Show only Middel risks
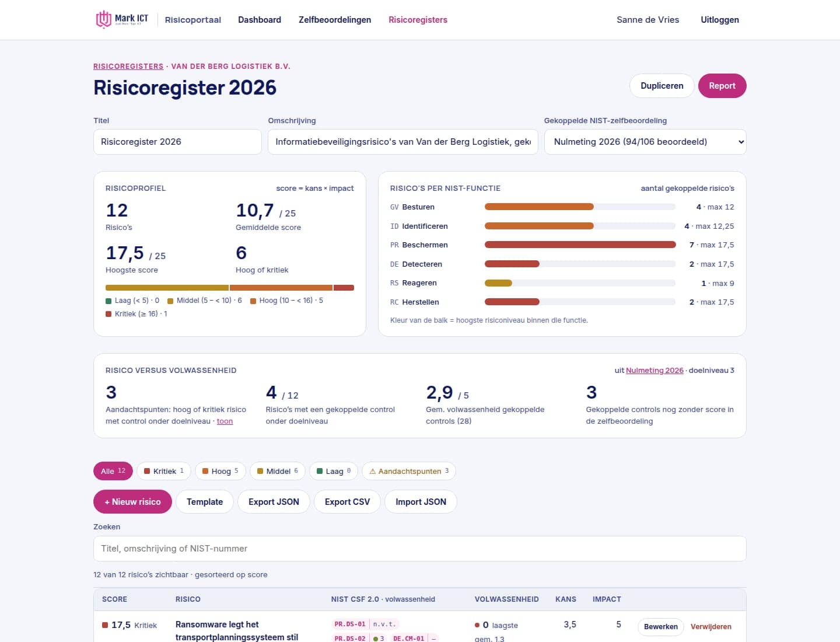The image size is (840, 642). 278,471
